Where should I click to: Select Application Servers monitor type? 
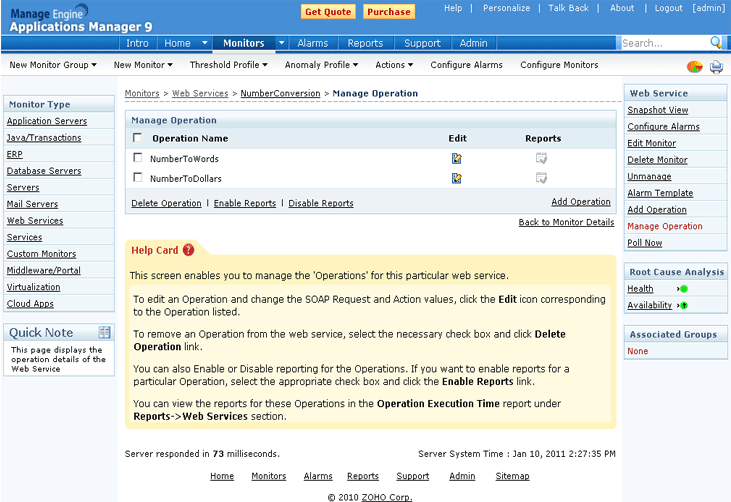click(47, 121)
